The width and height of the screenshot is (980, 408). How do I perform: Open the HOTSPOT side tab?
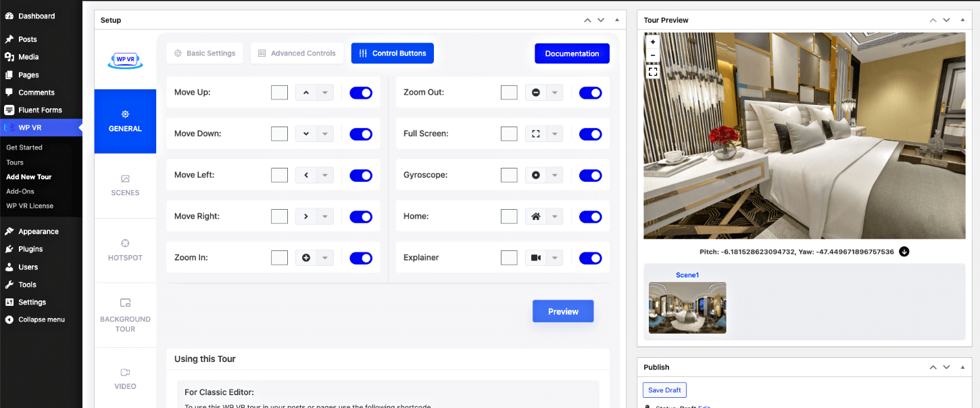[x=125, y=250]
